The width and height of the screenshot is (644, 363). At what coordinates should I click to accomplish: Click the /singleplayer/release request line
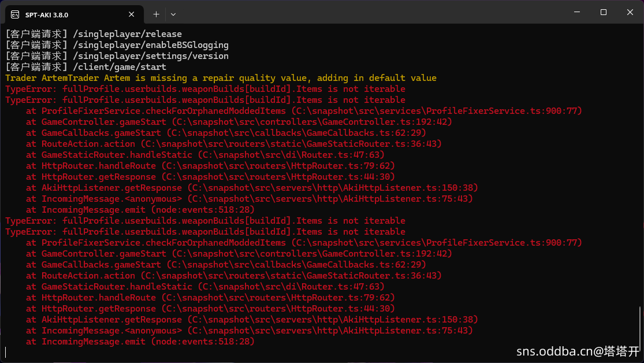[94, 34]
